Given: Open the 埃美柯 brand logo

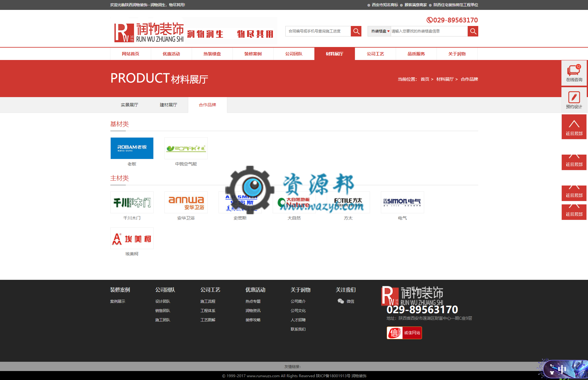Looking at the screenshot, I should tap(132, 238).
